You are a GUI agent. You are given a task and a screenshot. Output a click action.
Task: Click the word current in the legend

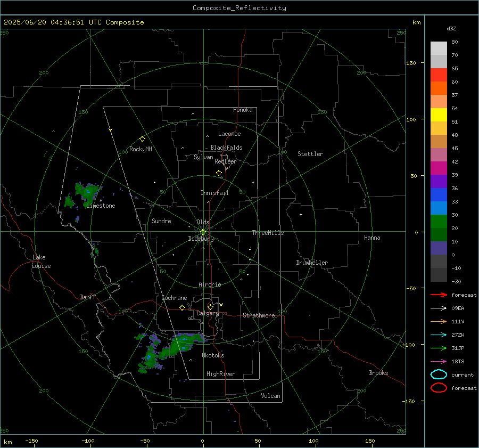pos(462,374)
